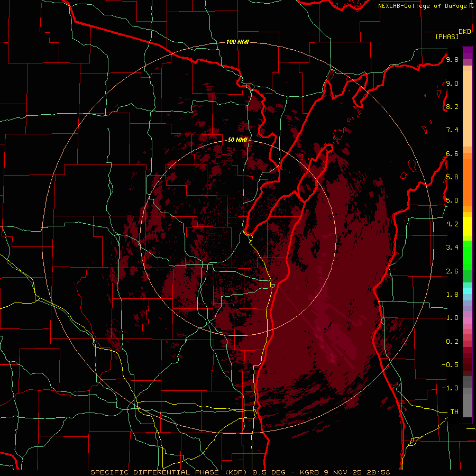Pick the purple top segment of the color bar

pos(467,53)
